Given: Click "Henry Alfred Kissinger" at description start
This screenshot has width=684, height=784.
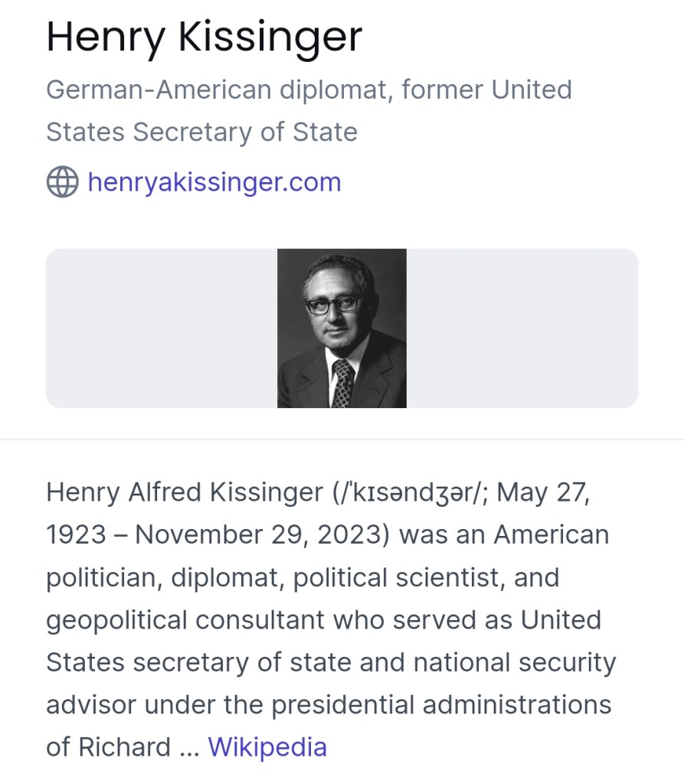Looking at the screenshot, I should [185, 492].
